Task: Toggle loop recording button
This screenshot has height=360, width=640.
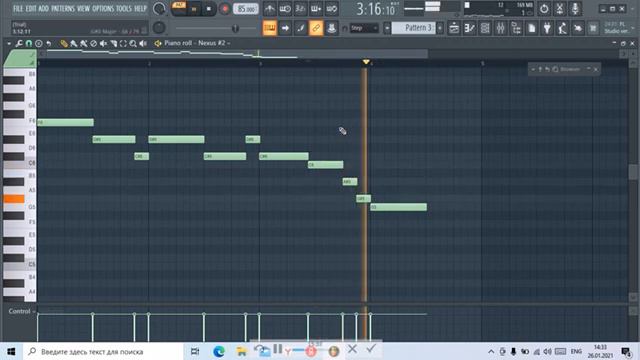Action: pos(331,9)
